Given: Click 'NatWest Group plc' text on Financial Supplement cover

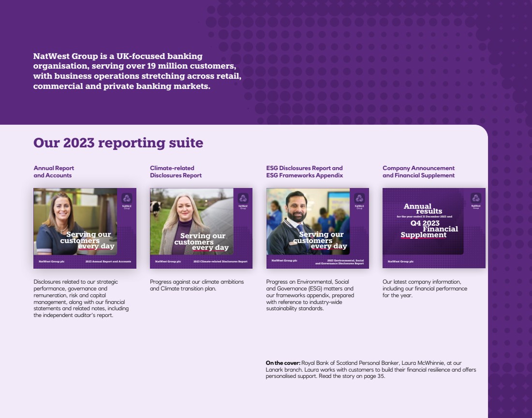Looking at the screenshot, I should pos(401,261).
